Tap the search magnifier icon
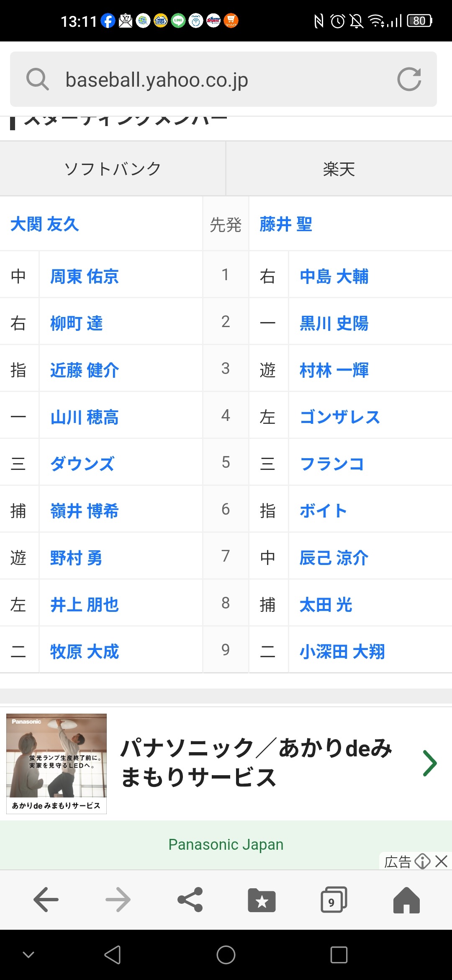 pyautogui.click(x=38, y=79)
